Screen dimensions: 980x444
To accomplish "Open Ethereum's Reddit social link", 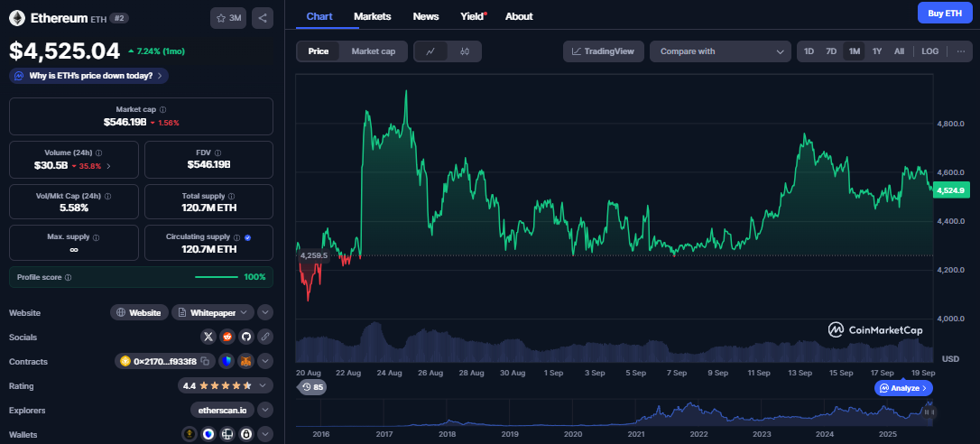I will tap(227, 338).
